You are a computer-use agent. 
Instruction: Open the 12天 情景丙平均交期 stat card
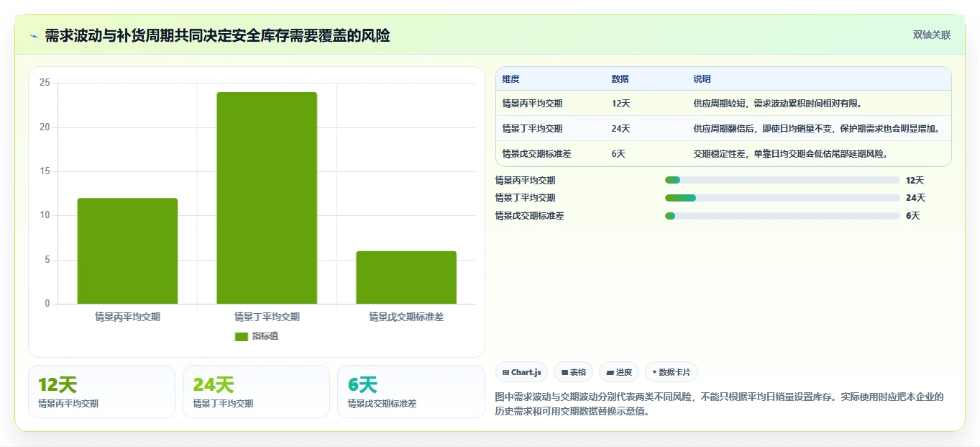click(101, 392)
